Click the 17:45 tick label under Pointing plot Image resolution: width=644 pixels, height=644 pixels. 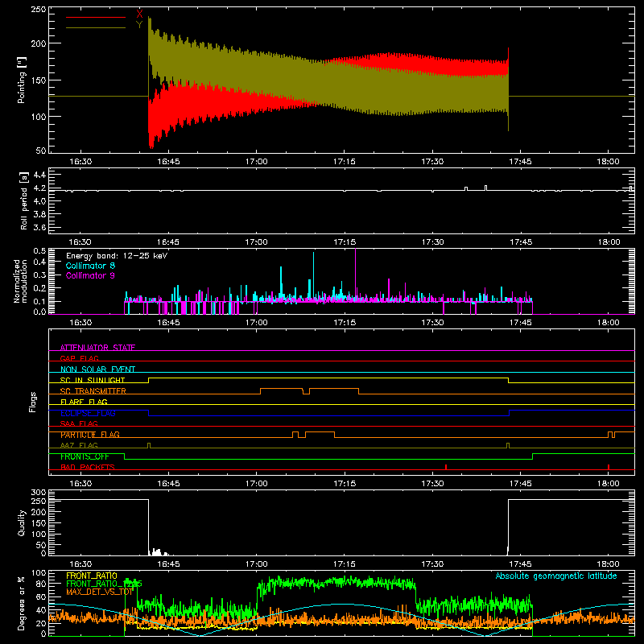pos(520,162)
